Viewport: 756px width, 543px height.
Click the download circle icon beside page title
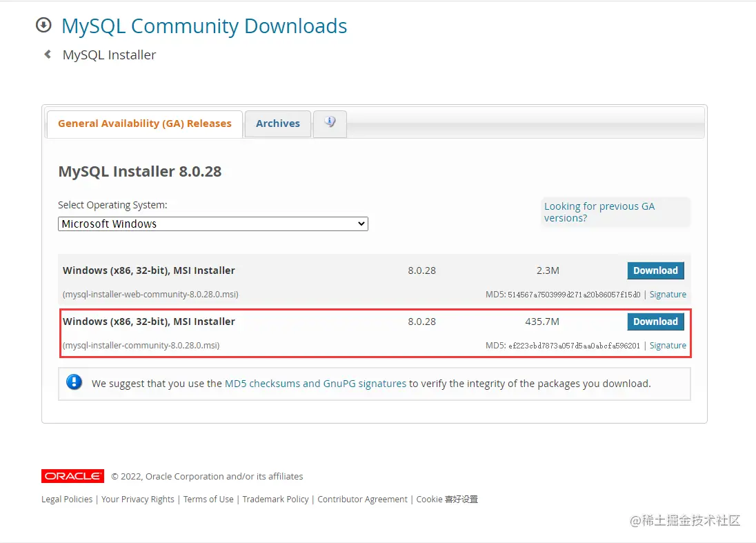(43, 25)
